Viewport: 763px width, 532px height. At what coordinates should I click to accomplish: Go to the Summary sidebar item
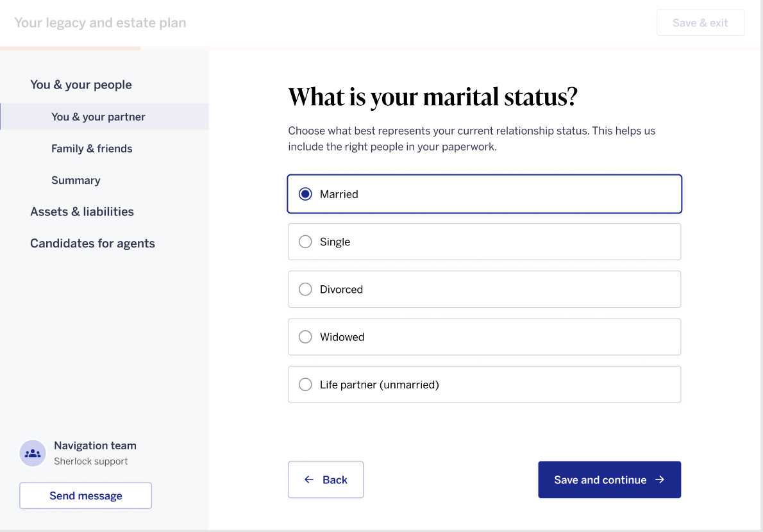(76, 180)
